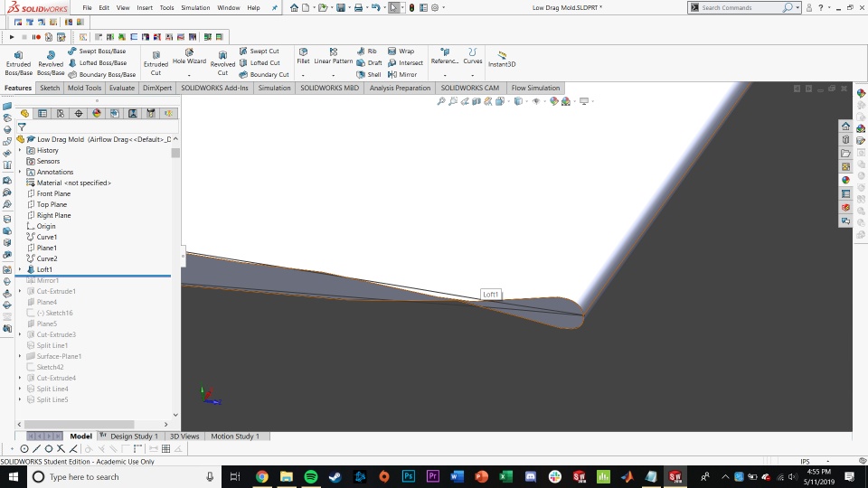Screen dimensions: 868x488
Task: Toggle Instant3D mode
Action: (x=502, y=60)
